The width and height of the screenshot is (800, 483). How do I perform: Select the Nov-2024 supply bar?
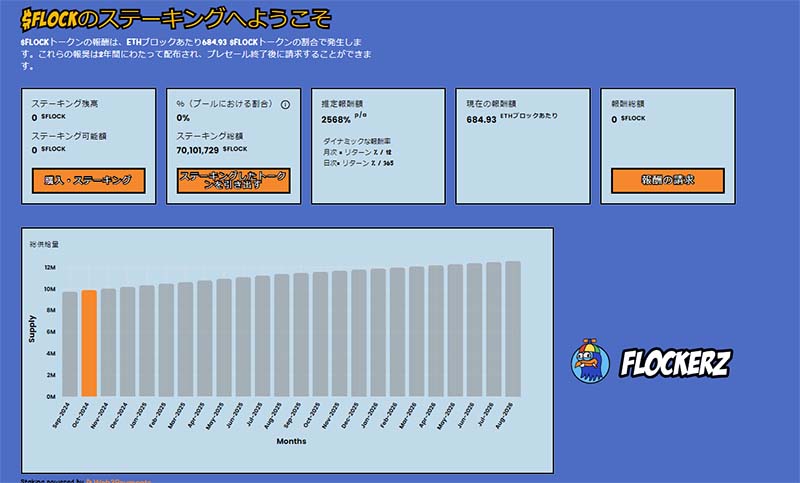(x=108, y=343)
